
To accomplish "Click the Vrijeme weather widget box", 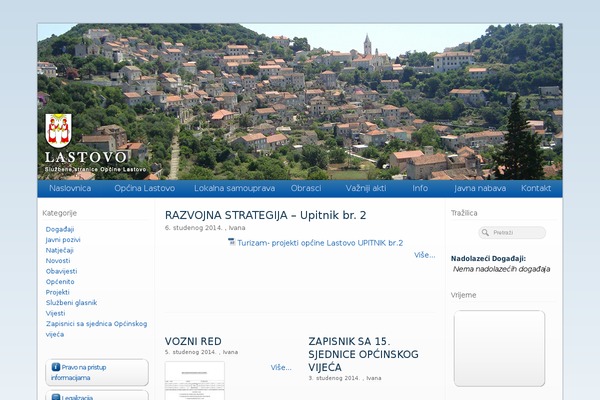I will (x=499, y=348).
